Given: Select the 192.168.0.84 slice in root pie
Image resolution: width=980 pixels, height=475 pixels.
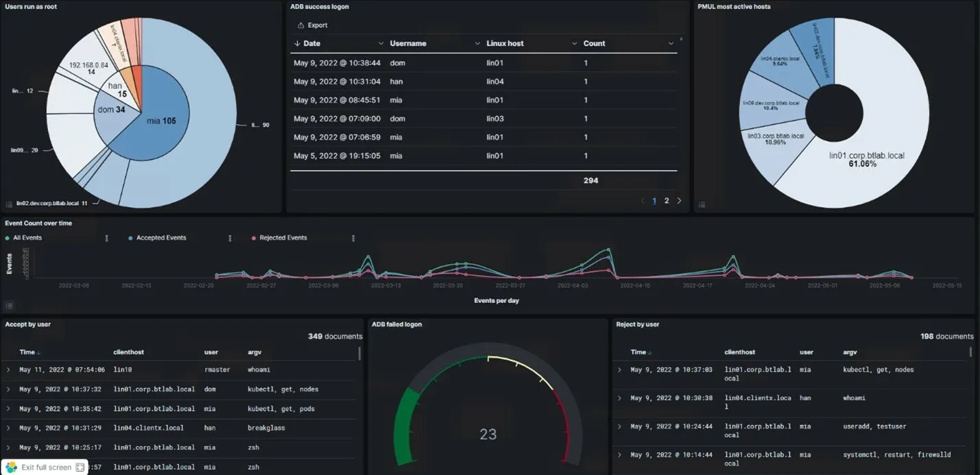Looking at the screenshot, I should pyautogui.click(x=87, y=69).
